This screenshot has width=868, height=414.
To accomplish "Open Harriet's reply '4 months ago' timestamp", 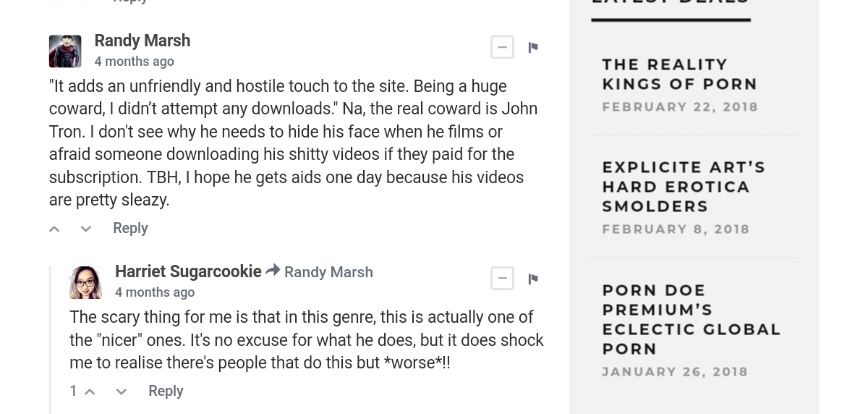I will click(155, 292).
